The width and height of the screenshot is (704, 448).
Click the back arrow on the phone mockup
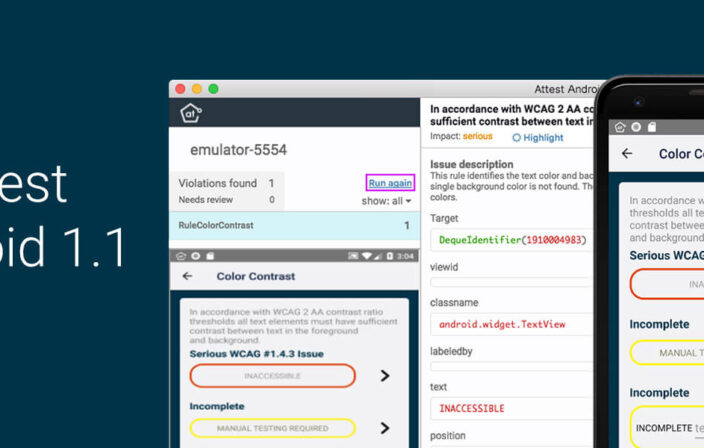627,154
